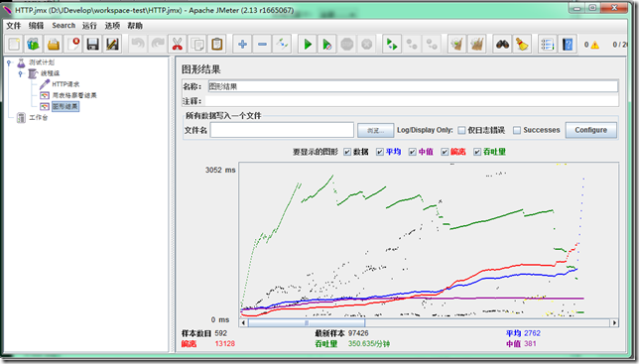
Task: Click the 浏览 browse button
Action: [x=376, y=131]
